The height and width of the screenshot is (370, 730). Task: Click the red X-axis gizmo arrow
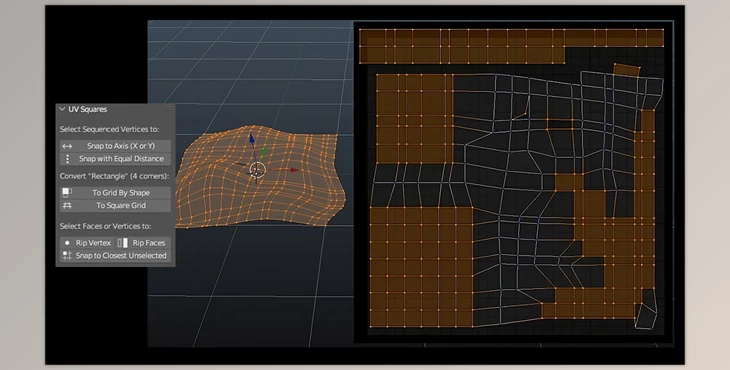click(x=294, y=170)
